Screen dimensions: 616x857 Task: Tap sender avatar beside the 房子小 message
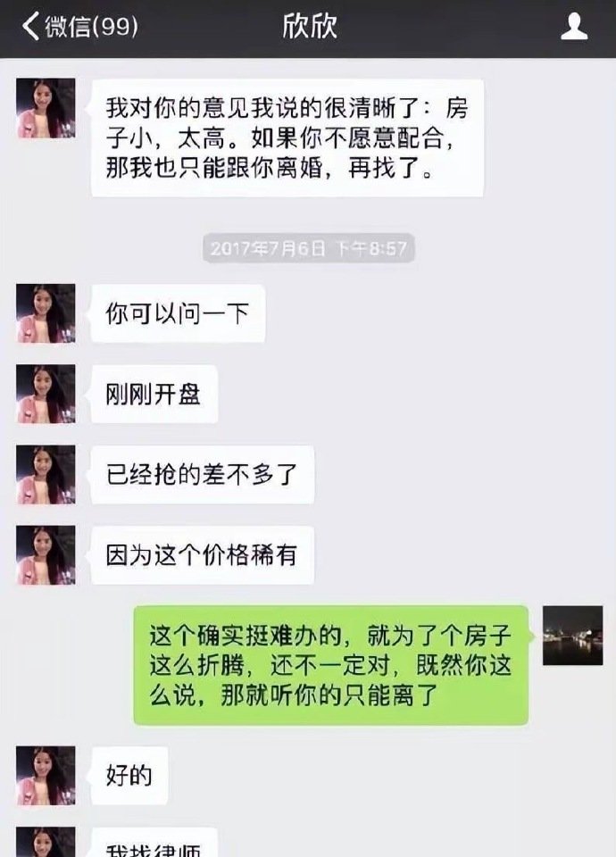[46, 108]
